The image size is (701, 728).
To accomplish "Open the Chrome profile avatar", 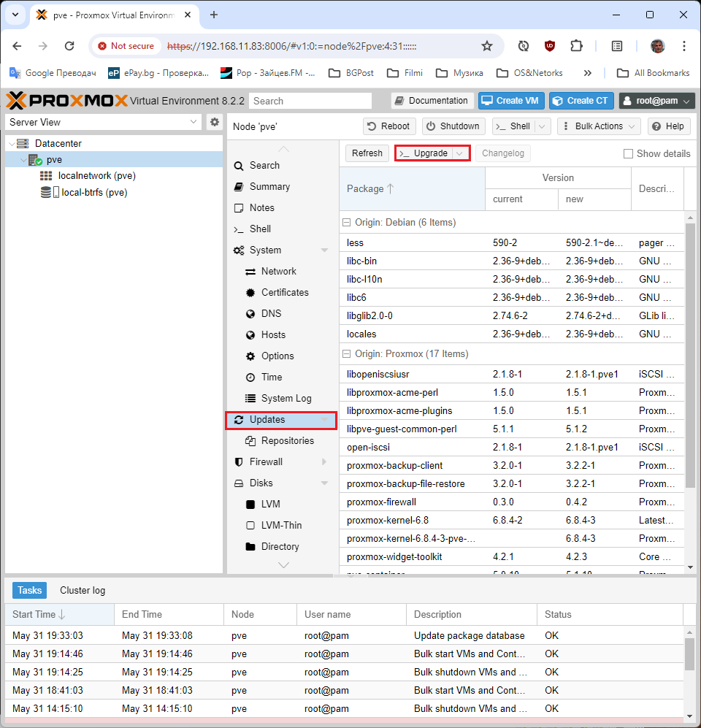I will [x=657, y=46].
